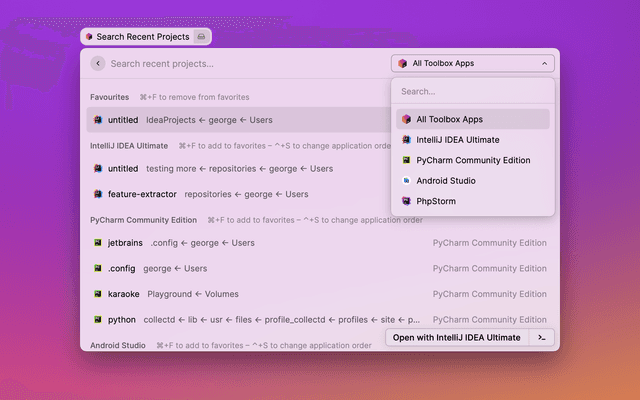
Task: Click the printer icon next to Search Recent Projects
Action: click(x=201, y=36)
